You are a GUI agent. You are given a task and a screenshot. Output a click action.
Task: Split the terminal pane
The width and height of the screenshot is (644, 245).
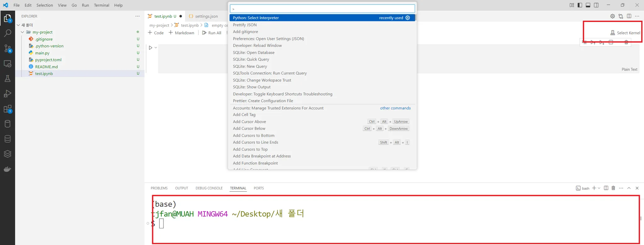pyautogui.click(x=606, y=188)
